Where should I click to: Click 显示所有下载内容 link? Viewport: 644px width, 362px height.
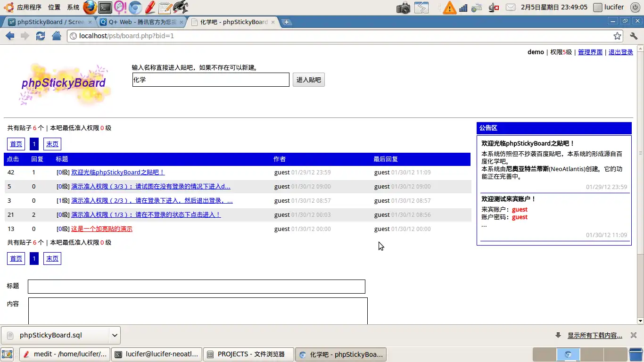(595, 336)
